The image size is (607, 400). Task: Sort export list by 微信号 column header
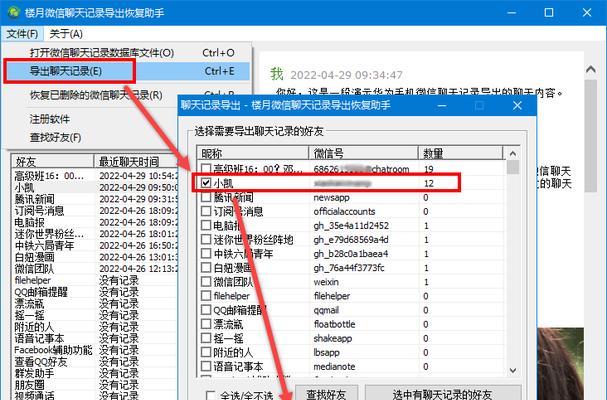coord(363,153)
